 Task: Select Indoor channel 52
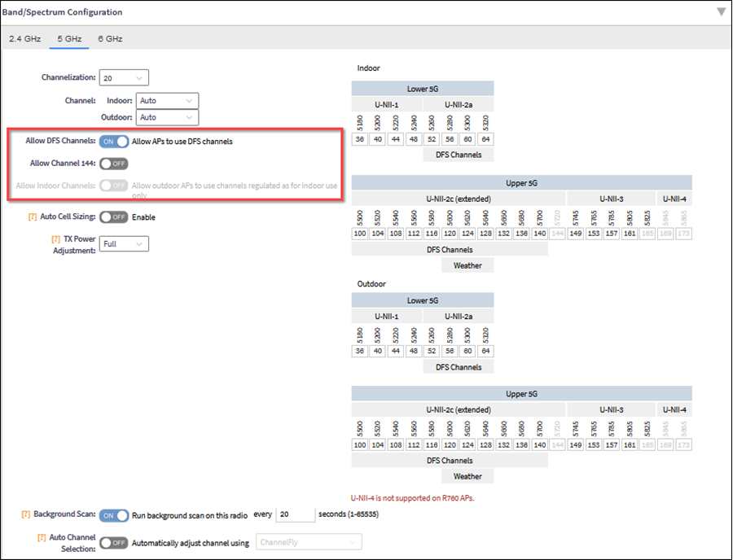432,139
